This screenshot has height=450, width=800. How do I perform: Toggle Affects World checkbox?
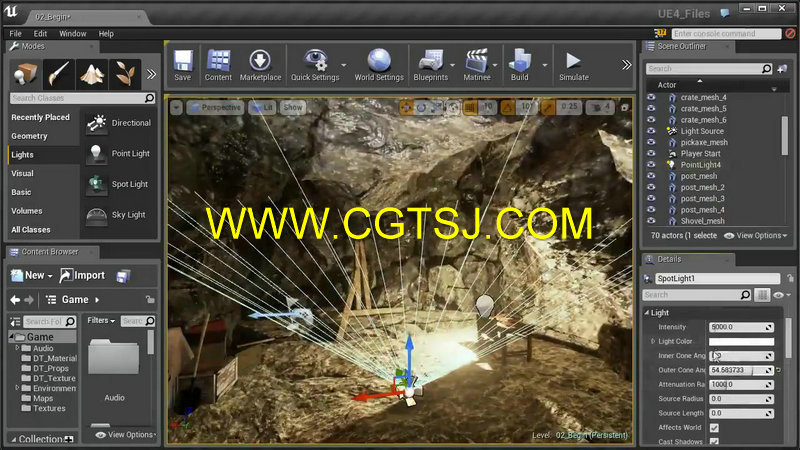[714, 428]
